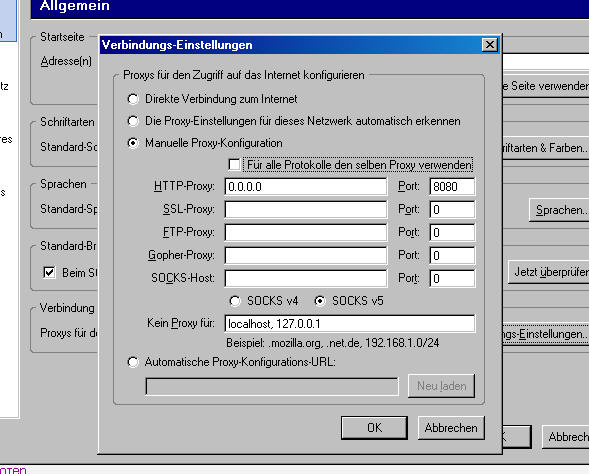Viewport: 589px width, 474px height.
Task: Close the Verbindungs-Einstellungen dialog
Action: [x=490, y=45]
